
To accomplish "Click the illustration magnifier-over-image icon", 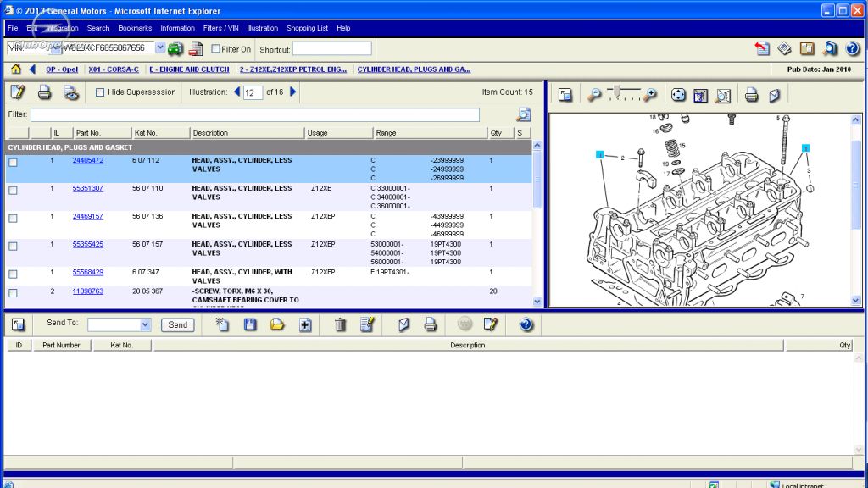I will (x=723, y=95).
